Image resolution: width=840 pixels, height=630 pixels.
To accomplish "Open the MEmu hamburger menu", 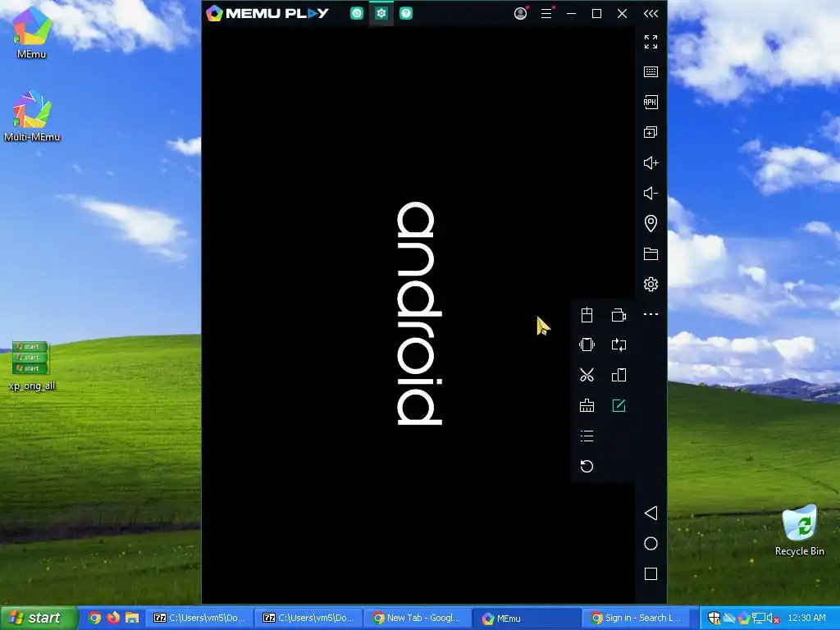I will tap(546, 13).
